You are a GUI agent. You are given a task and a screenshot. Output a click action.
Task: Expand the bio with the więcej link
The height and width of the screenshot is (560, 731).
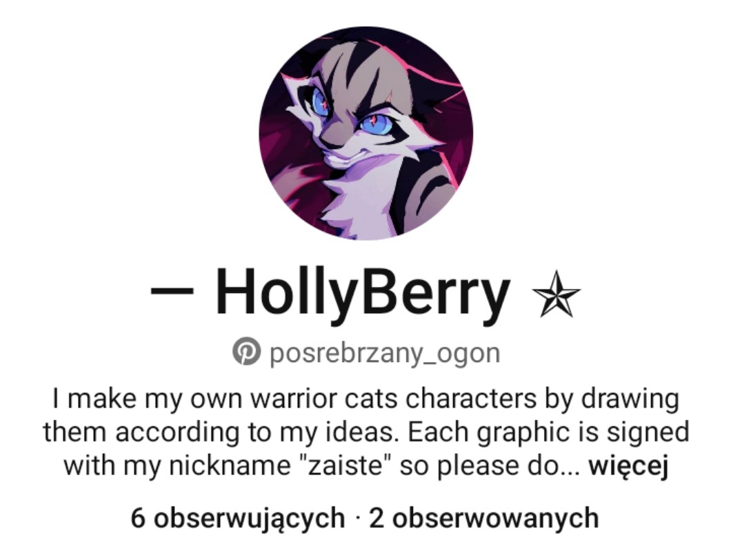point(628,466)
